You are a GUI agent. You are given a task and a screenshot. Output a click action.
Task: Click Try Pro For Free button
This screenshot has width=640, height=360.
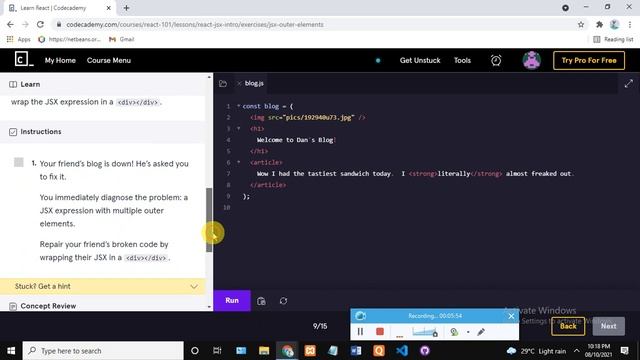pos(589,60)
